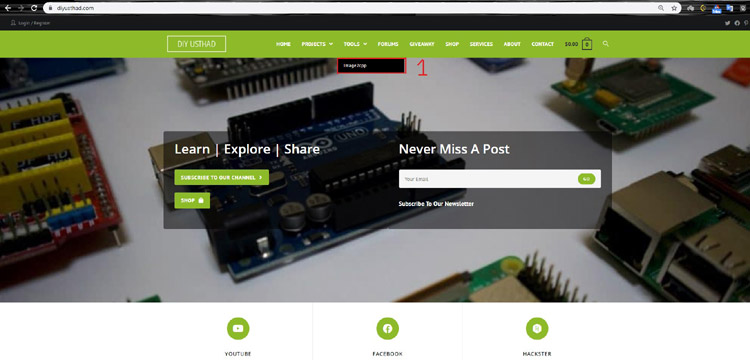Click the Learn | Explore | Share heading

[247, 149]
